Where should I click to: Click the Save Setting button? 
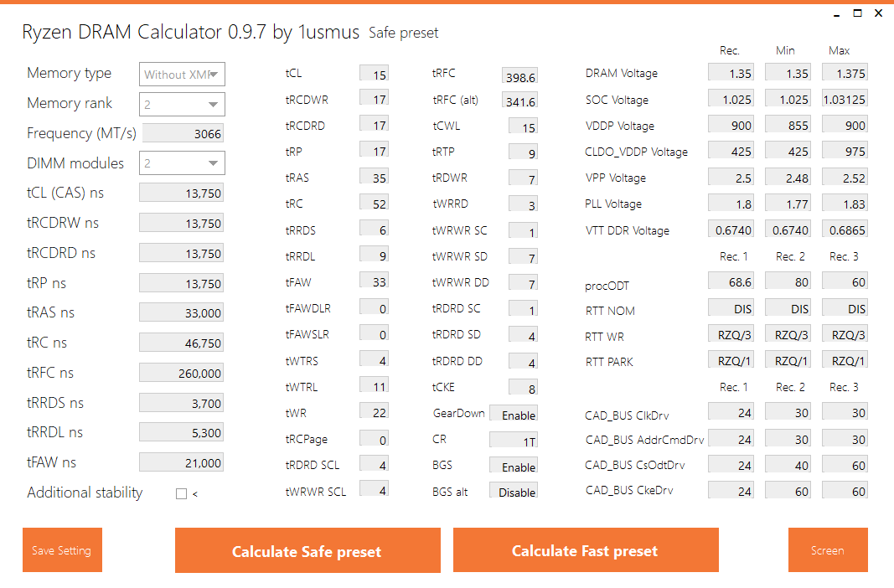(62, 549)
